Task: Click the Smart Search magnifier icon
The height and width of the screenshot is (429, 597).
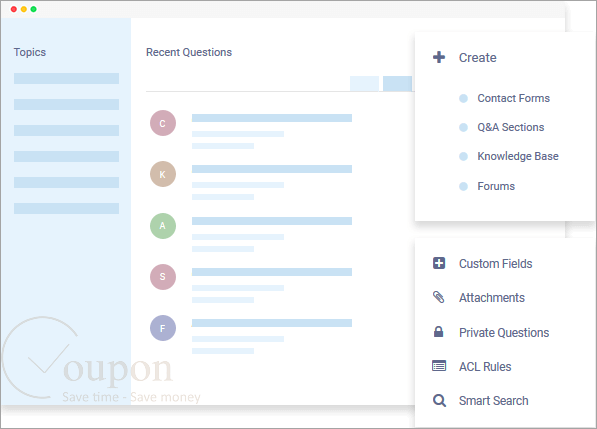Action: [439, 400]
